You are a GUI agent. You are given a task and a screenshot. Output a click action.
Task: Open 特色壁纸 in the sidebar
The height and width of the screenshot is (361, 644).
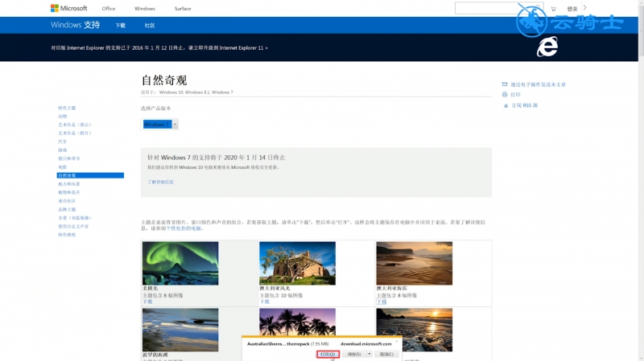(67, 235)
